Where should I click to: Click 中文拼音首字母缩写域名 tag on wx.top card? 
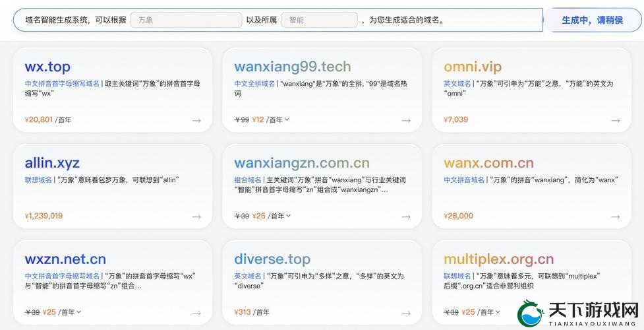tap(62, 84)
